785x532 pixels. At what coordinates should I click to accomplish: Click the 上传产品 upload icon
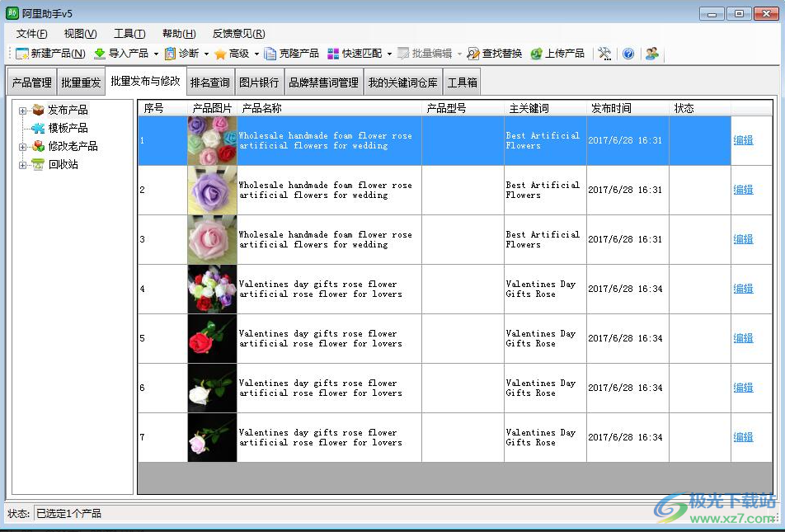(x=536, y=54)
